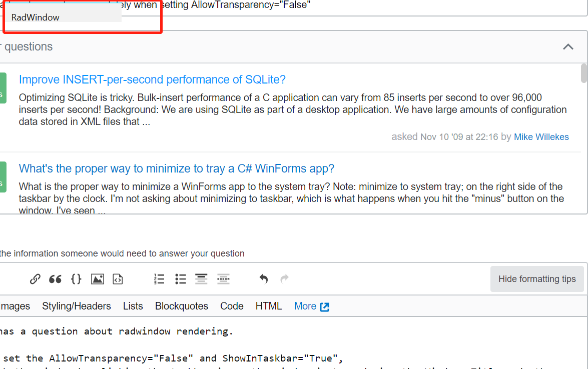588x369 pixels.
Task: Insert a code snippet with the snippet icon
Action: click(x=118, y=279)
